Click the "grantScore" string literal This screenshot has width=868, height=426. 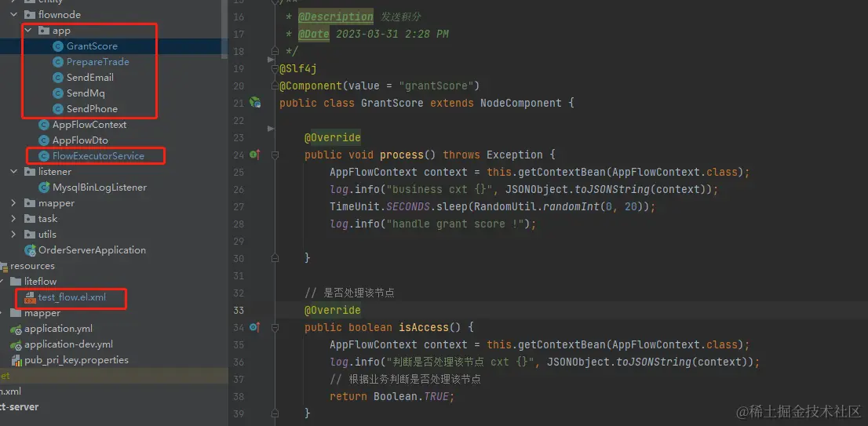(436, 86)
